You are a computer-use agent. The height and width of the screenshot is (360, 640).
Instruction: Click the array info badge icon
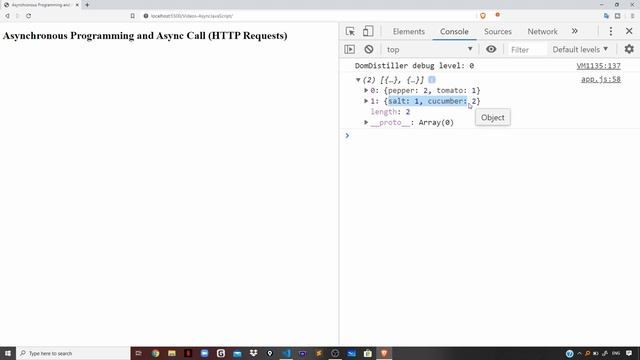coord(432,80)
